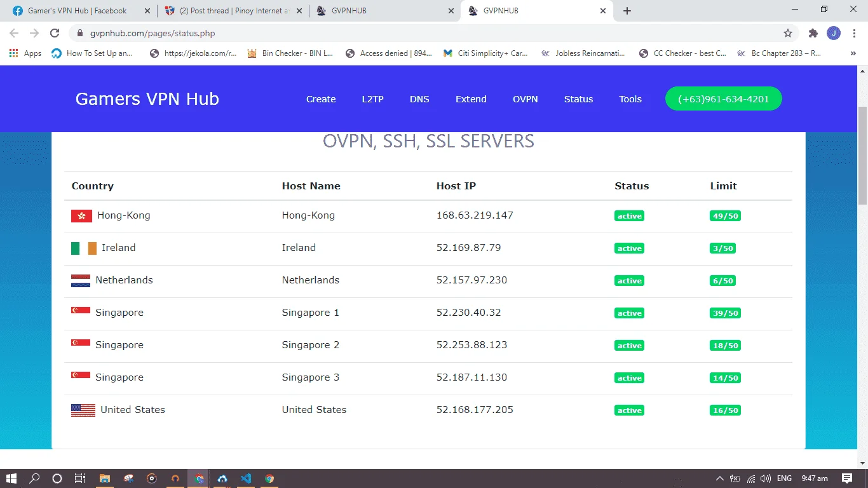Open the jekola.com bookmark
Image resolution: width=868 pixels, height=488 pixels.
tap(193, 53)
